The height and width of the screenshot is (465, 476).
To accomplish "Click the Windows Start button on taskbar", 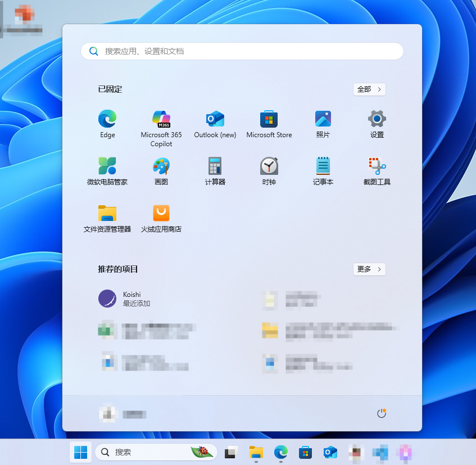I will 81,452.
